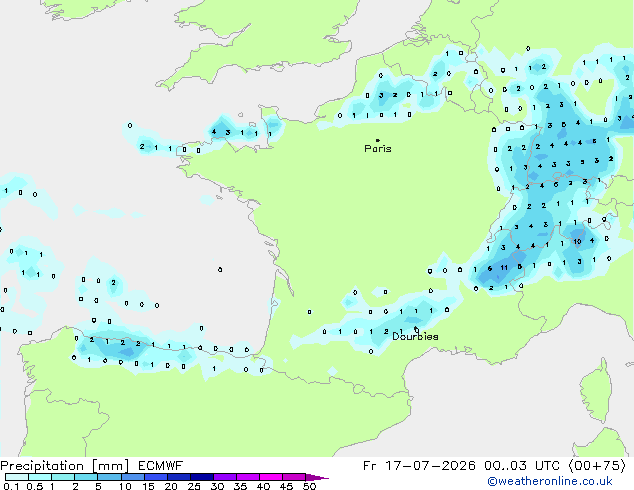Image resolution: width=634 pixels, height=490 pixels.
Task: Click the legend label '45'
Action: 286,486
